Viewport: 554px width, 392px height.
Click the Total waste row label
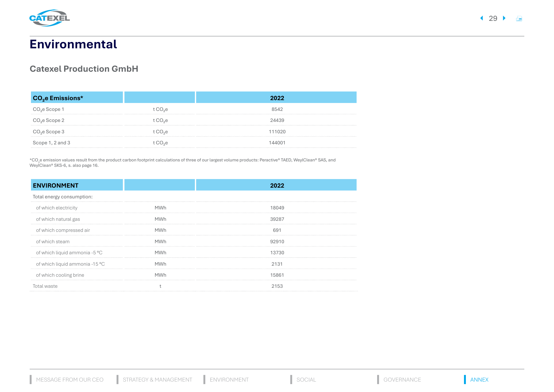(x=45, y=286)
